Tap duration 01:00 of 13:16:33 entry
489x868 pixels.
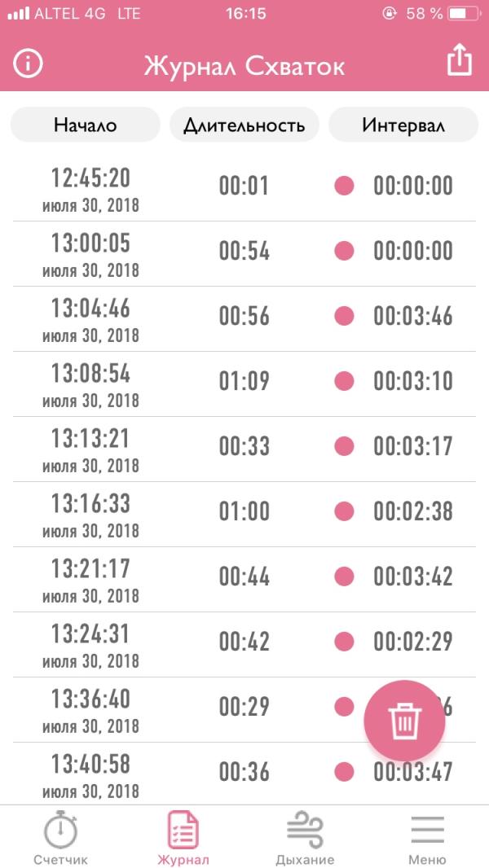(244, 511)
